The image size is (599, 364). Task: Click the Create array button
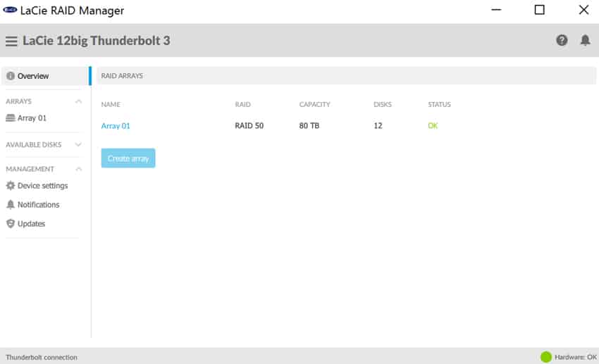click(x=128, y=158)
